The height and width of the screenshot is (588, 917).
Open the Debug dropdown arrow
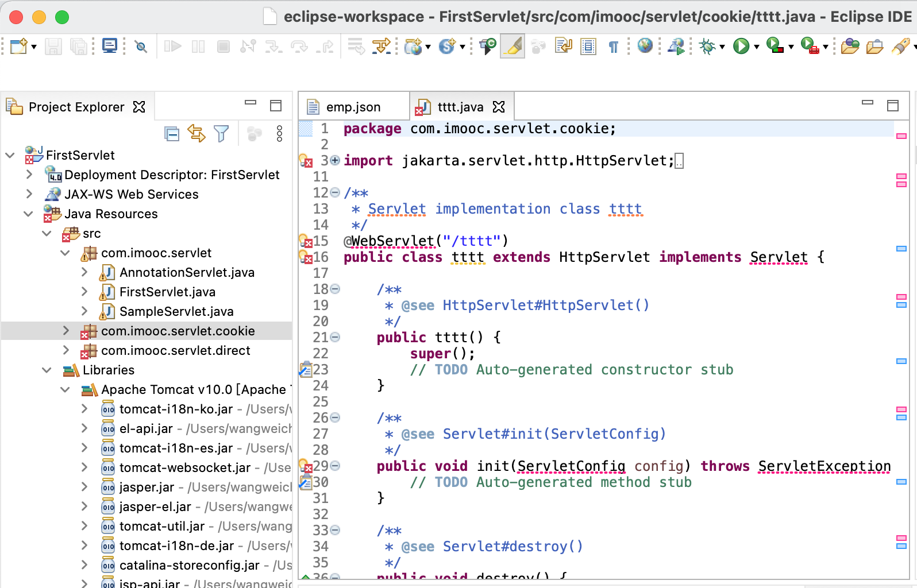coord(722,47)
